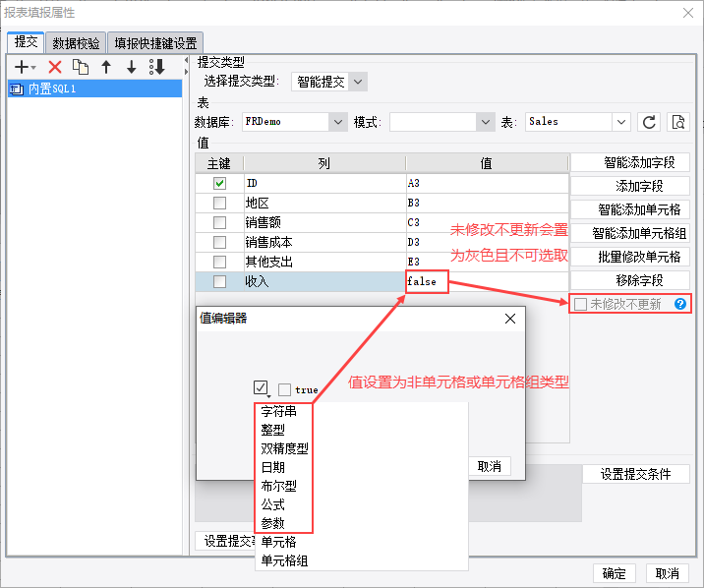Viewport: 704px width, 588px height.
Task: Choose 字符串 from the type list
Action: [279, 411]
